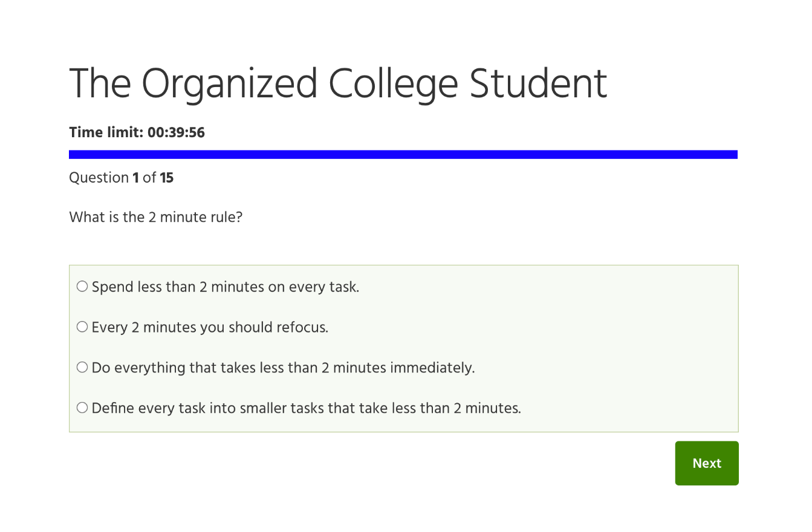The height and width of the screenshot is (532, 812).
Task: Click the 'The Organized College Student' heading
Action: point(338,84)
